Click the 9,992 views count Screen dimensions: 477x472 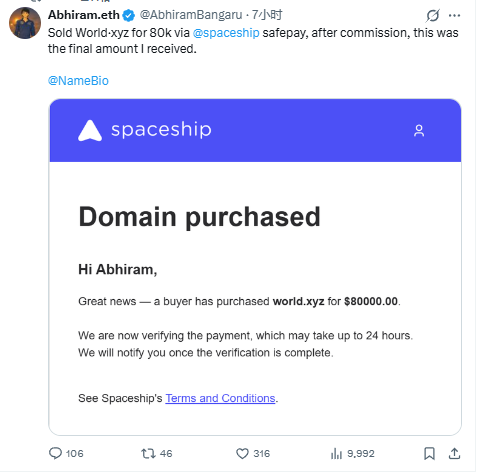click(x=361, y=454)
